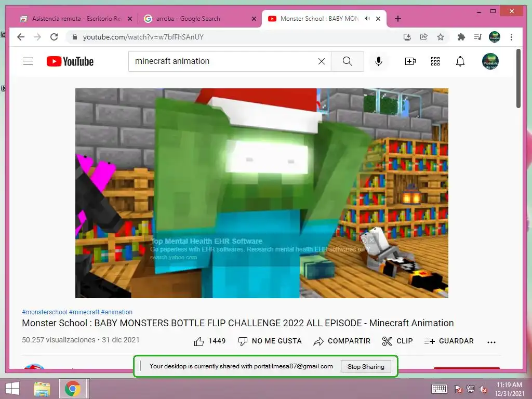Viewport: 532px width, 399px height.
Task: Close the overlay ad with its X
Action: point(372,240)
